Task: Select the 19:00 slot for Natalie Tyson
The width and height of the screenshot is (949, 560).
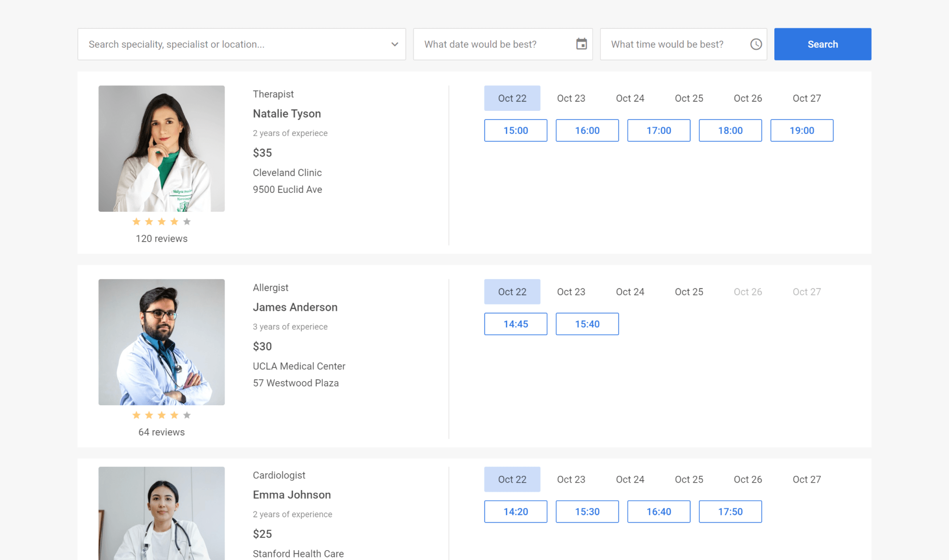Action: click(802, 130)
